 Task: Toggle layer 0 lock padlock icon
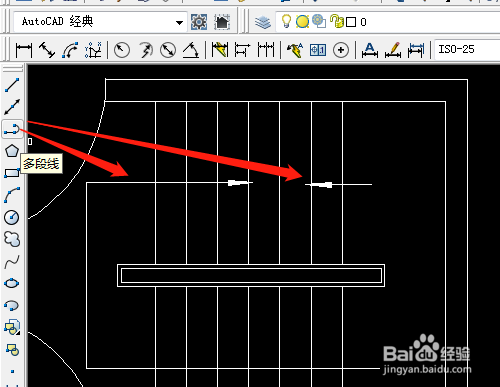(x=337, y=21)
